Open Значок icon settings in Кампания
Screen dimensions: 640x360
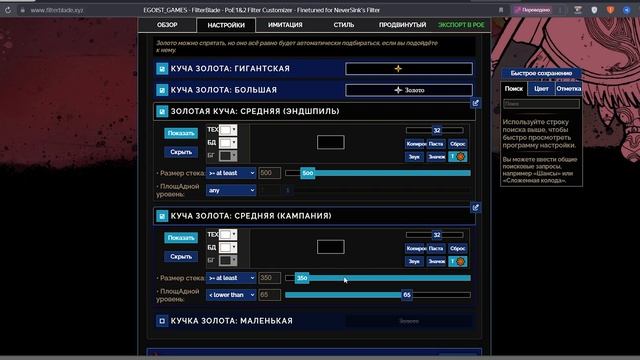[x=436, y=261]
